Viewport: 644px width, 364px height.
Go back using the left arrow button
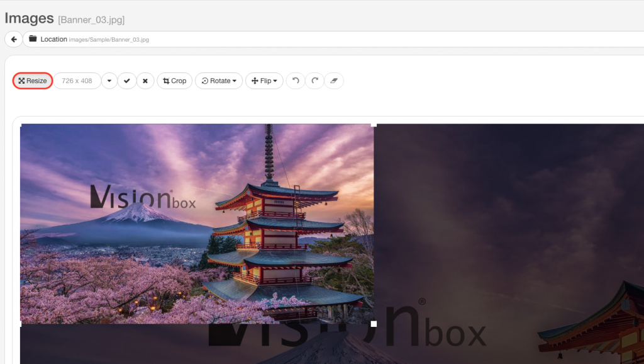click(14, 40)
